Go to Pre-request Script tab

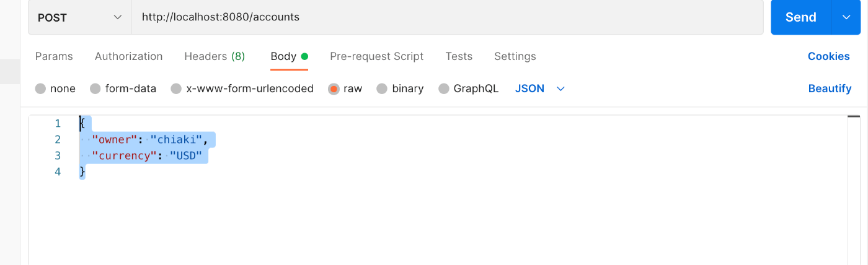pyautogui.click(x=376, y=56)
